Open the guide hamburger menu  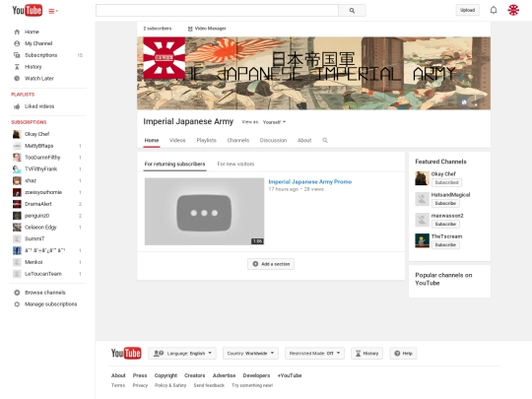click(x=53, y=11)
